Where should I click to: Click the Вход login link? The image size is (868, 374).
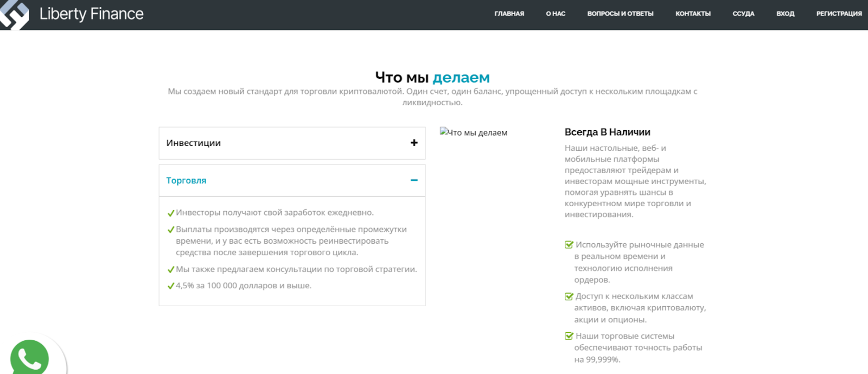[785, 14]
